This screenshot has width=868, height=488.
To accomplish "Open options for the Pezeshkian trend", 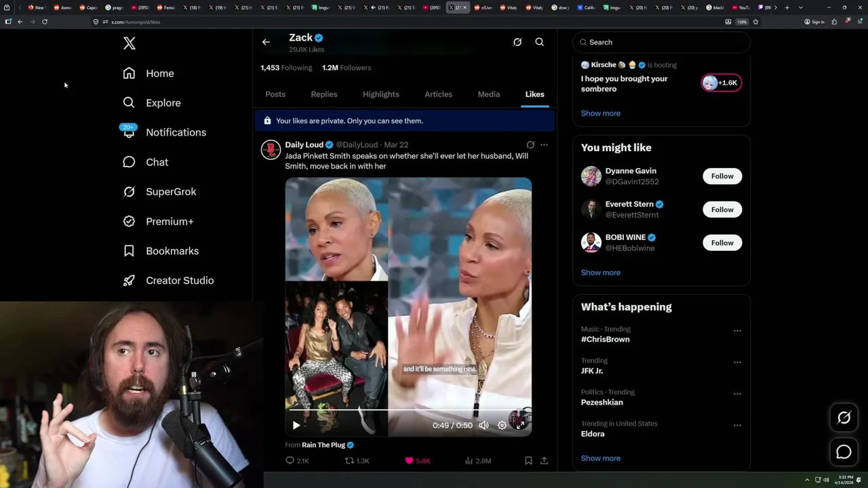I will (737, 394).
